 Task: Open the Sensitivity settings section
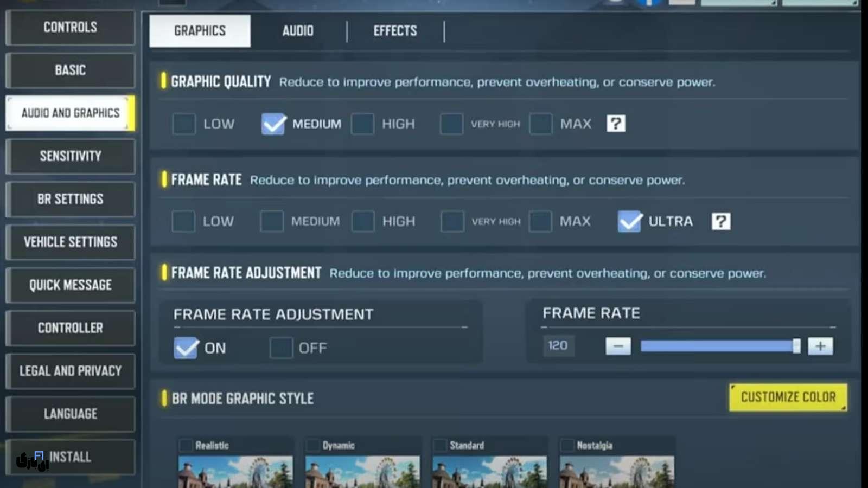click(71, 156)
